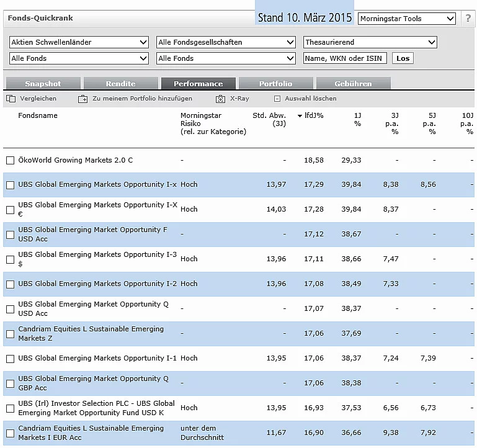
Task: Expand the Alle Fondsgesellschaften dropdown
Action: 226,42
